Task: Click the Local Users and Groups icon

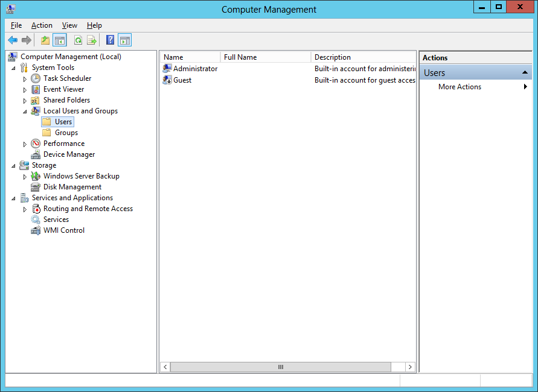Action: 36,111
